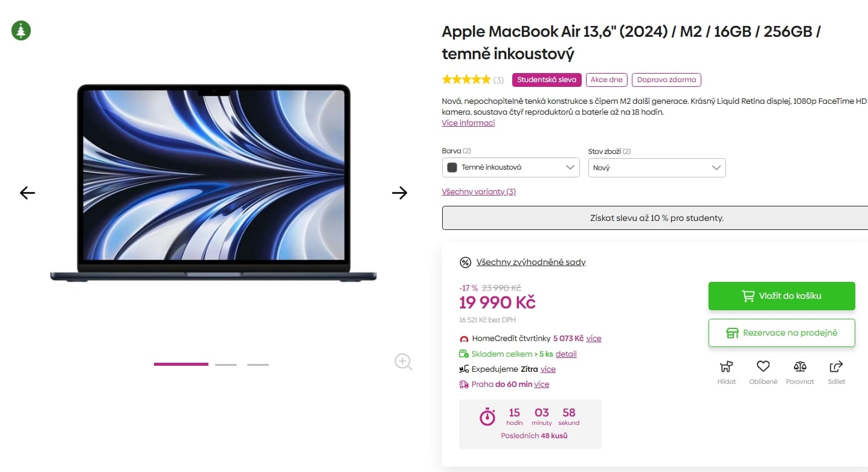The height and width of the screenshot is (472, 868).
Task: Click the green eco tree icon
Action: pyautogui.click(x=21, y=30)
